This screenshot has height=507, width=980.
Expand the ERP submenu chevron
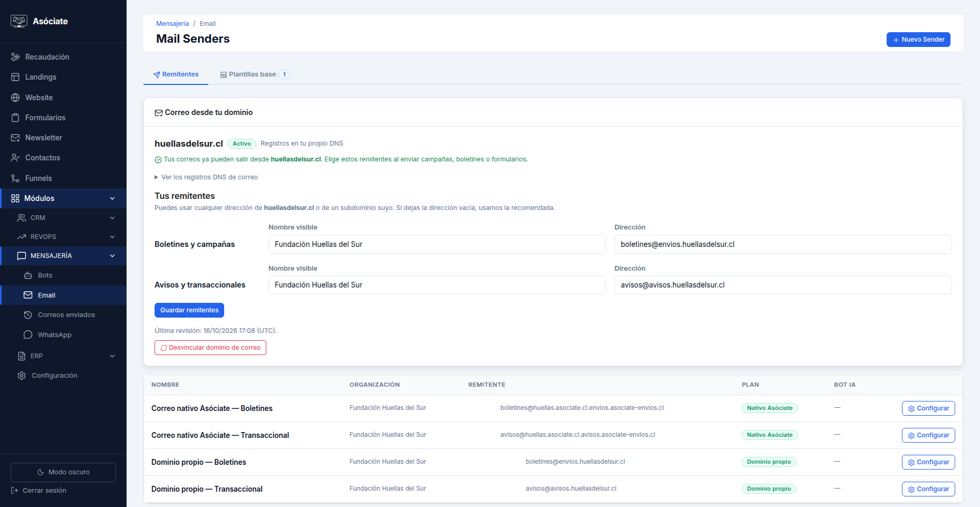click(112, 356)
